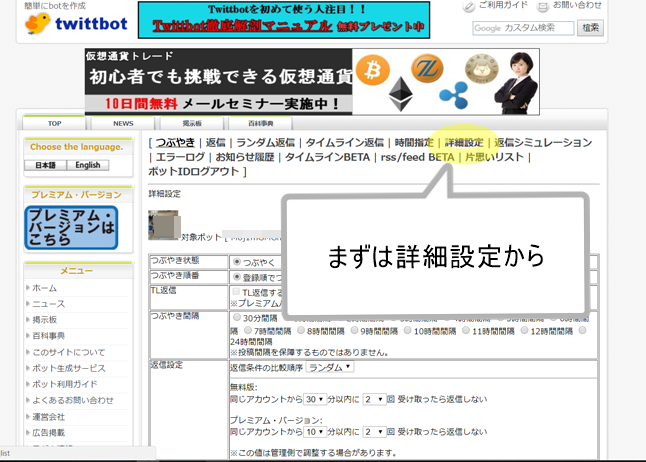Screen dimensions: 646x462
Task: Open 掲示板 in sidebar menu
Action: [x=44, y=320]
